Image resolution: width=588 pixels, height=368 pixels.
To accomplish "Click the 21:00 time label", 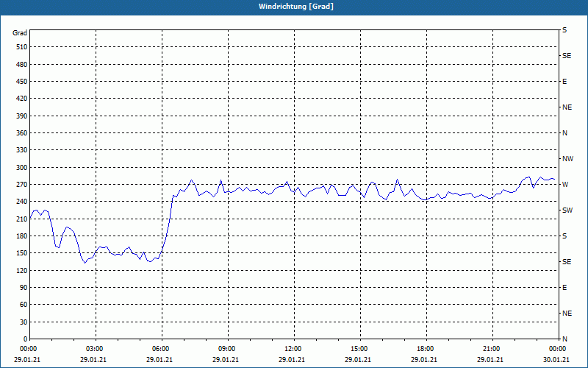I will tap(492, 349).
